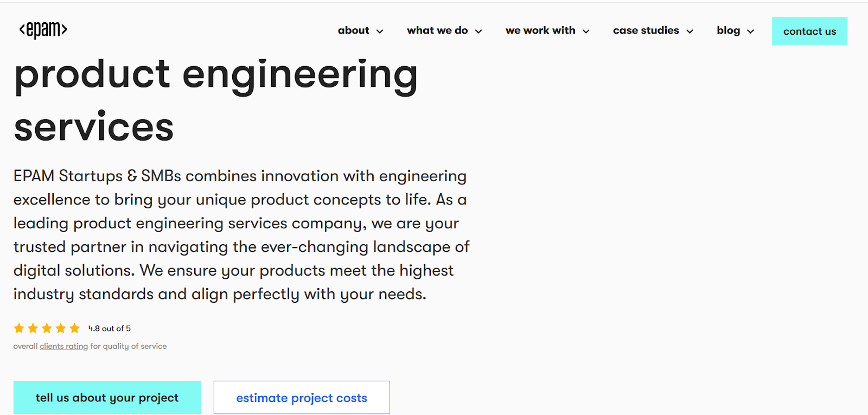Select the about menu item
The image size is (868, 415).
point(353,31)
